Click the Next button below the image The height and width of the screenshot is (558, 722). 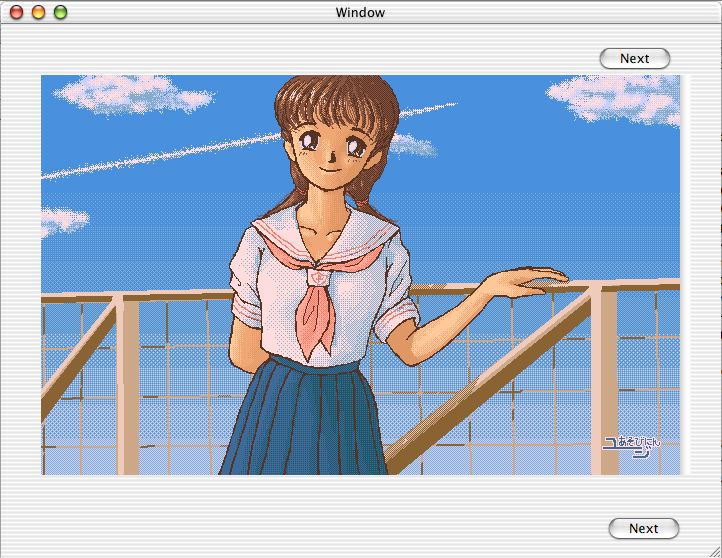[643, 528]
